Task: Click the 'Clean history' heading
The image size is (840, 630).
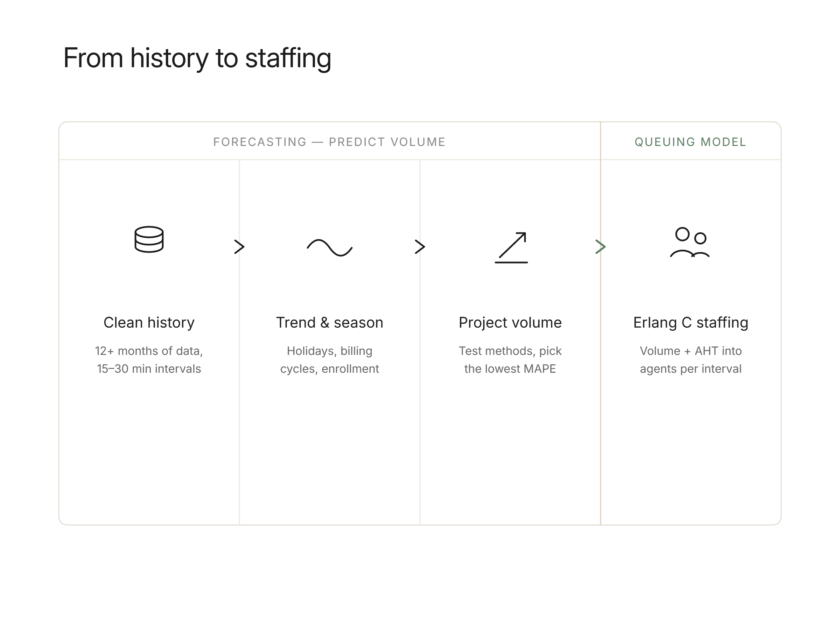Action: 149,322
